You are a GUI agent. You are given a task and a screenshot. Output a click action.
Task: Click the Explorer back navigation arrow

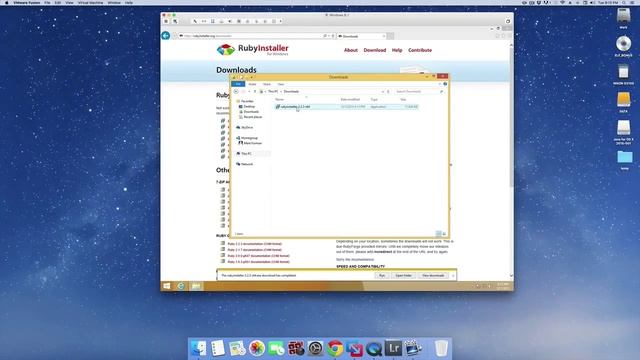[x=236, y=91]
